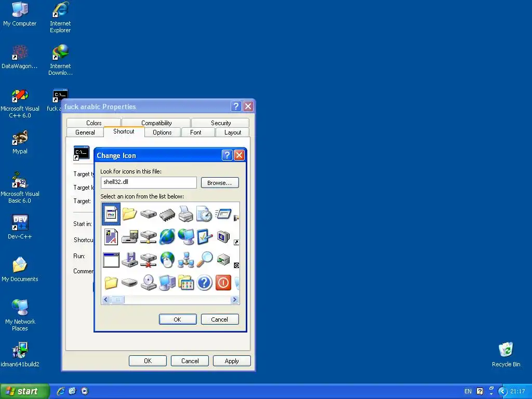Image resolution: width=532 pixels, height=399 pixels.
Task: Select the closed yellow folder icon
Action: pyautogui.click(x=111, y=283)
